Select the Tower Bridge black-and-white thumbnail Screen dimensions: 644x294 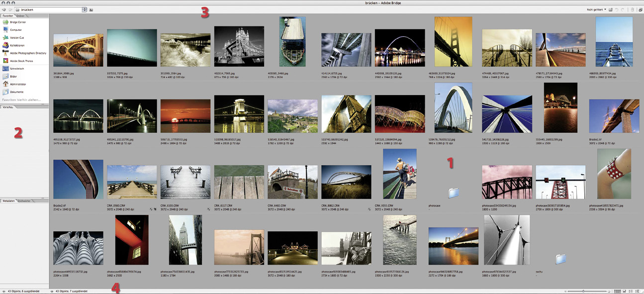(x=239, y=46)
